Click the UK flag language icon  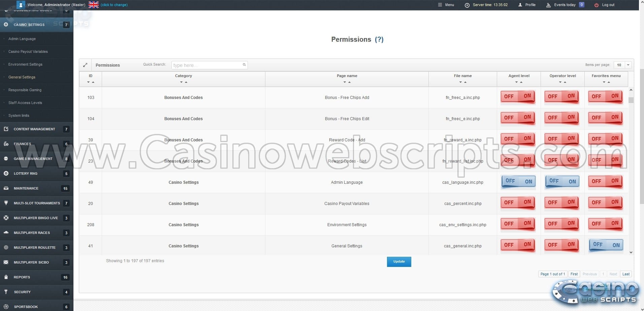pyautogui.click(x=93, y=5)
